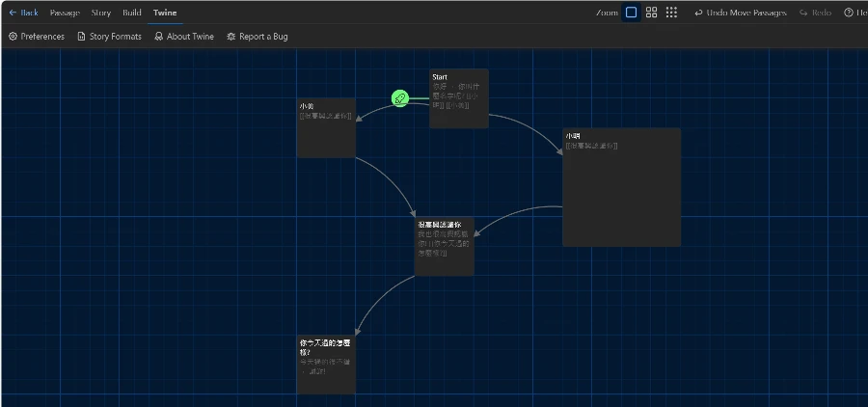Image resolution: width=868 pixels, height=407 pixels.
Task: Select the Twine tab
Action: coord(165,13)
